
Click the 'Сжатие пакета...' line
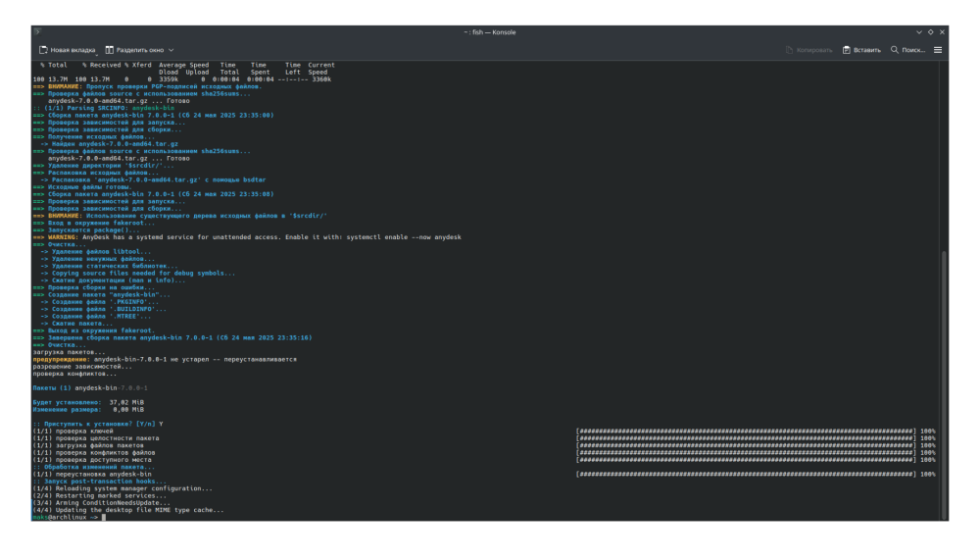click(76, 324)
